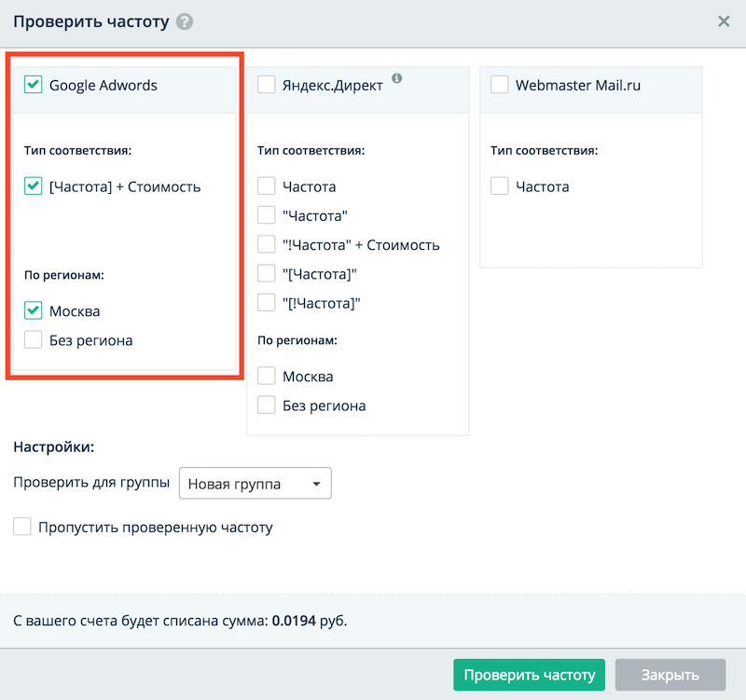The height and width of the screenshot is (700, 746).
Task: Close the dialog with the X icon
Action: tap(724, 21)
